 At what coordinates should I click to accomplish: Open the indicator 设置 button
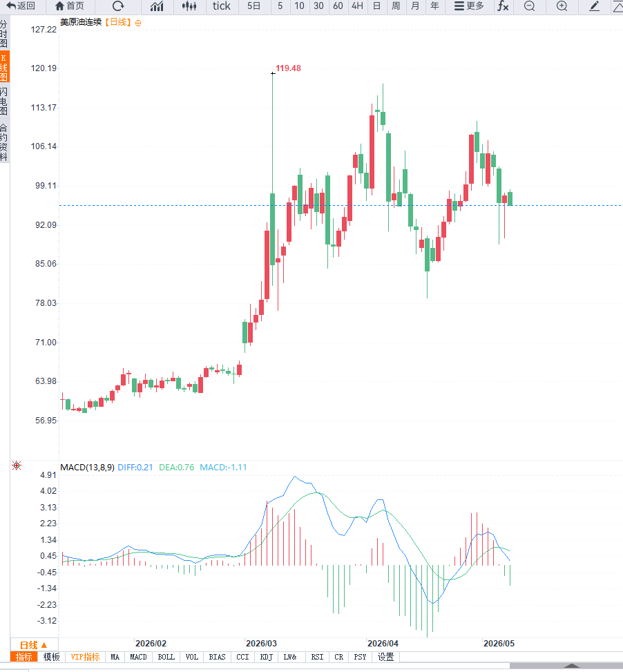385,657
